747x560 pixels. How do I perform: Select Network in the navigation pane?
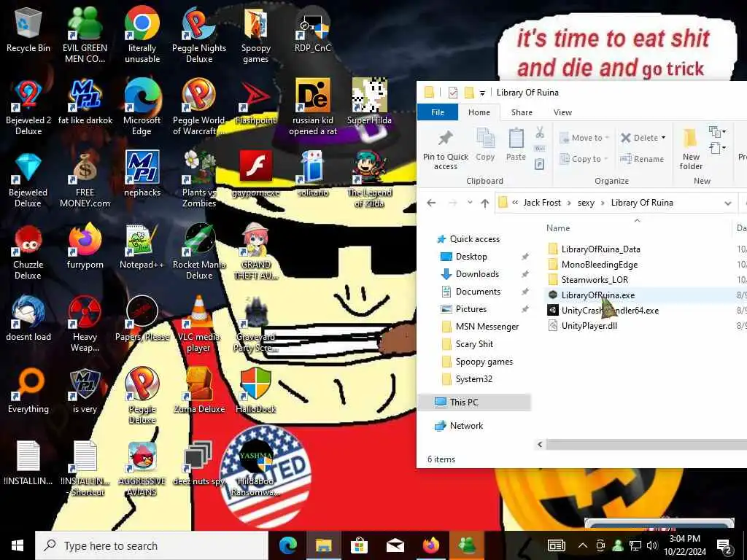(466, 426)
